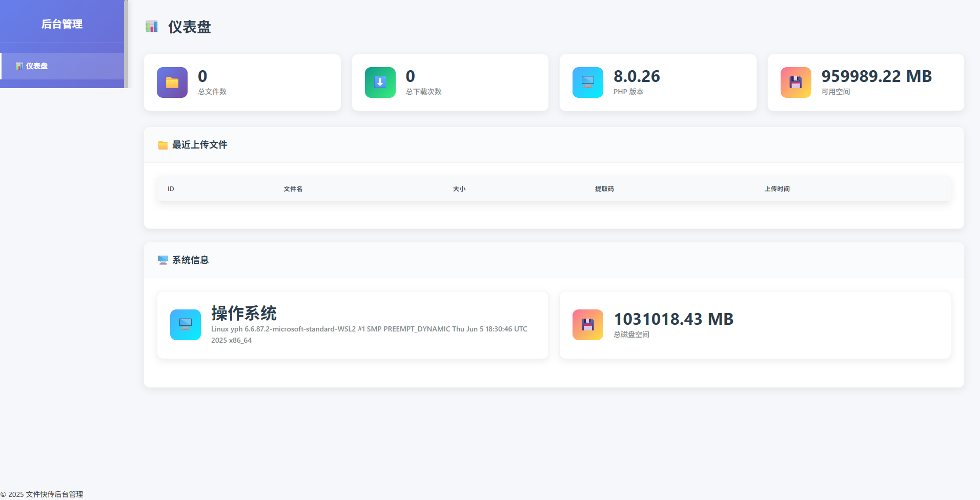The height and width of the screenshot is (500, 980).
Task: Click the ID column header
Action: [171, 189]
